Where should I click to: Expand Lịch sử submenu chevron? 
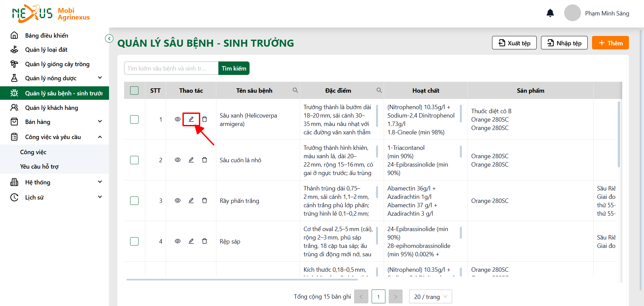[x=100, y=197]
